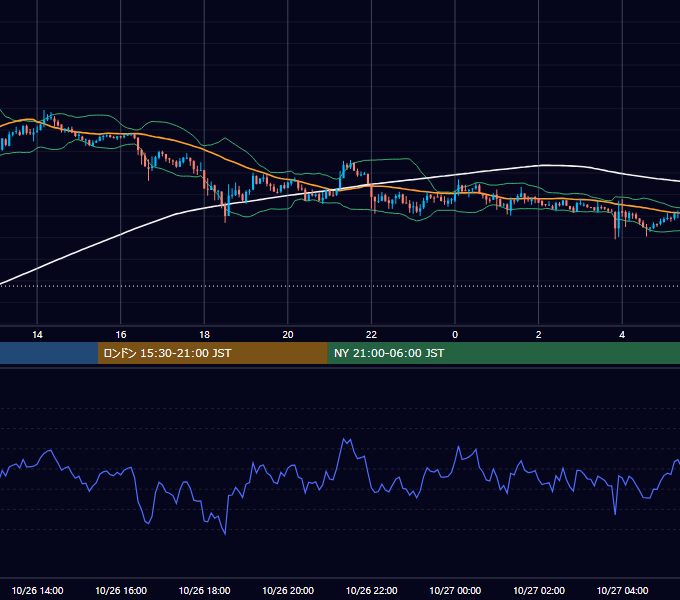Screen dimensions: 680x600
Task: Click the highest peak of the blue oscillator line
Action: click(344, 439)
